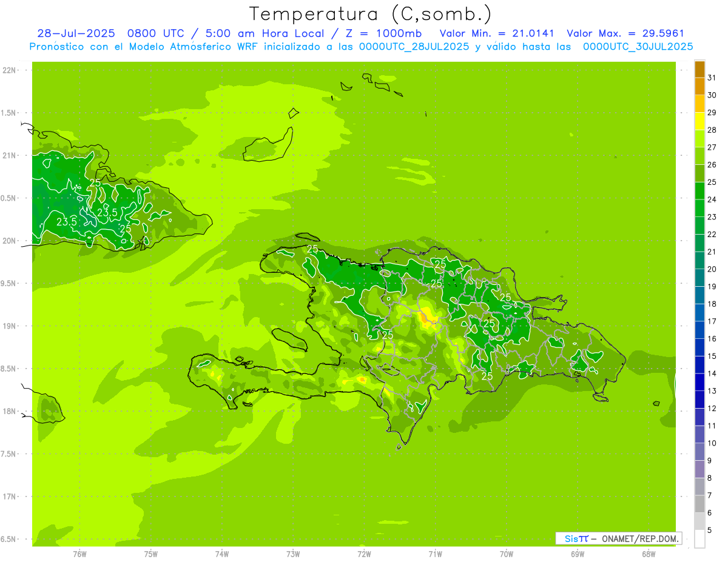The height and width of the screenshot is (562, 728).
Task: Click the '70W' longitude label
Action: [x=507, y=554]
